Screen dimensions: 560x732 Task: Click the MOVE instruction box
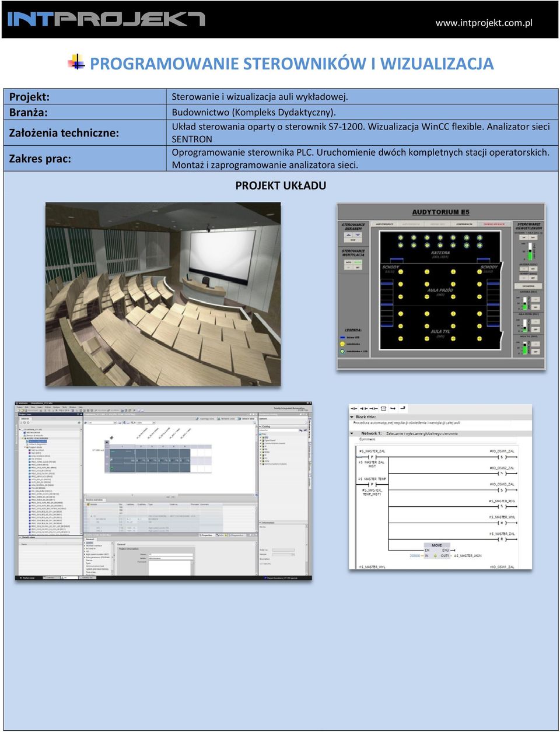click(437, 551)
